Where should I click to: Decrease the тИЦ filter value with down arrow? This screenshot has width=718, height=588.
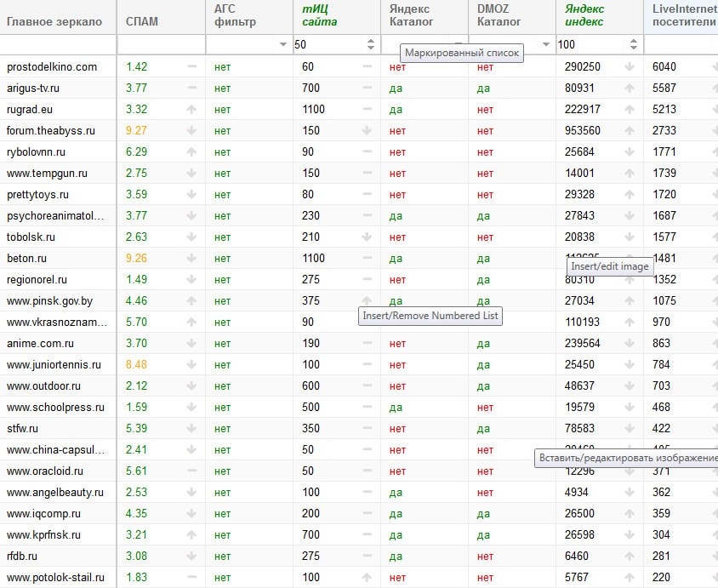(371, 48)
